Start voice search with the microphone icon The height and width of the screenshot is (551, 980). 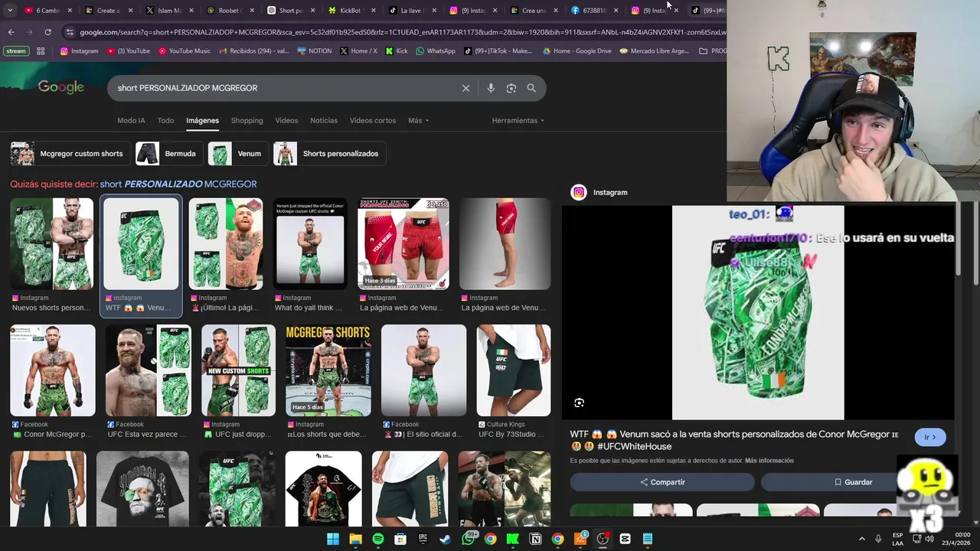491,88
